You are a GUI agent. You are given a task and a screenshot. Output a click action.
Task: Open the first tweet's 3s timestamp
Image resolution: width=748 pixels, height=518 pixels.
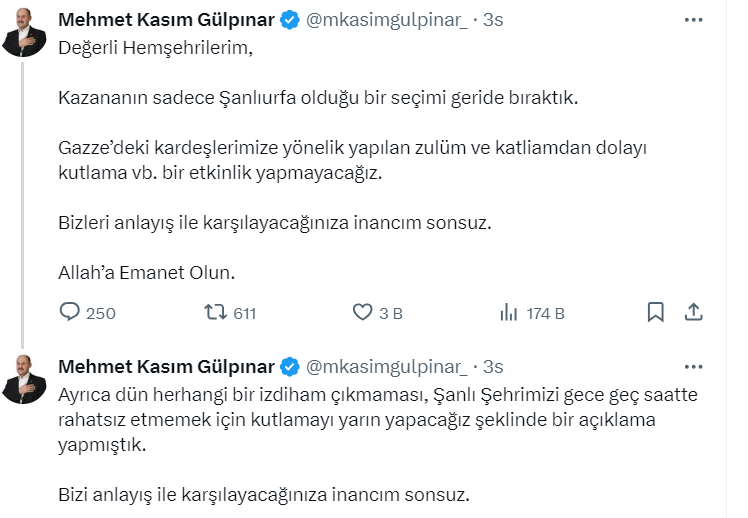493,19
